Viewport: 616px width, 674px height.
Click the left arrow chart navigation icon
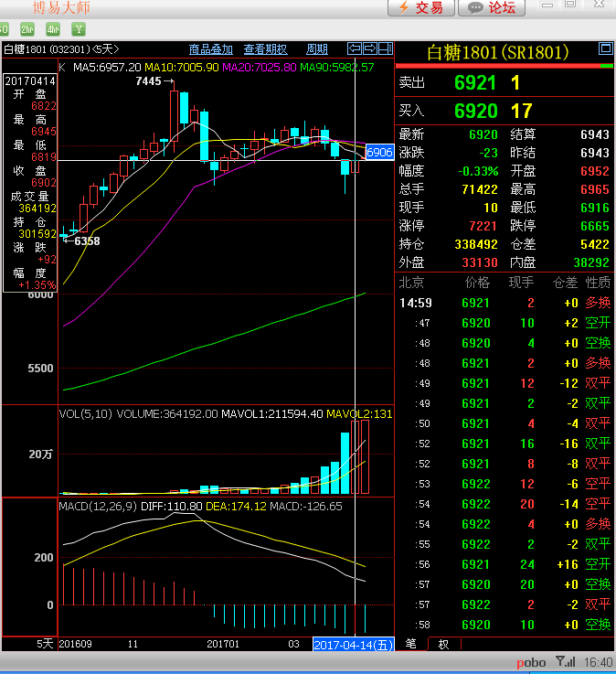[355, 48]
